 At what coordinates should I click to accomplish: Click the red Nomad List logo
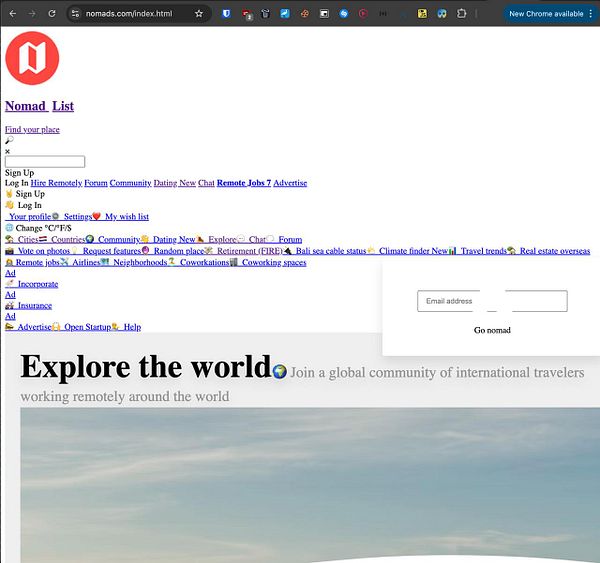click(33, 58)
